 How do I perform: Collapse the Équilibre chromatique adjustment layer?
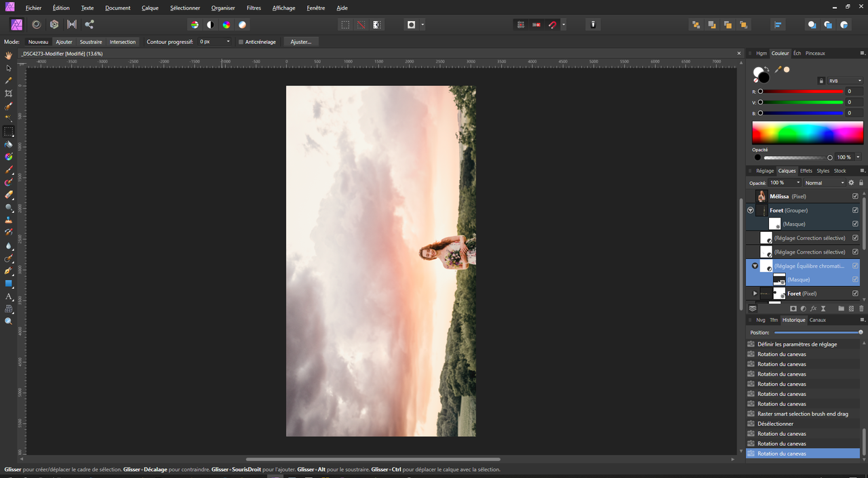(x=755, y=266)
